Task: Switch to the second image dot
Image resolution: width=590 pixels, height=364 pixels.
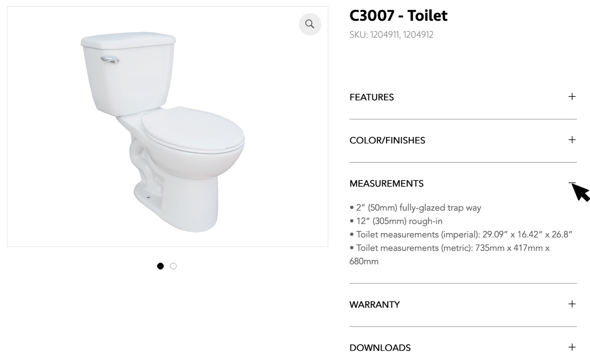Action: click(173, 266)
